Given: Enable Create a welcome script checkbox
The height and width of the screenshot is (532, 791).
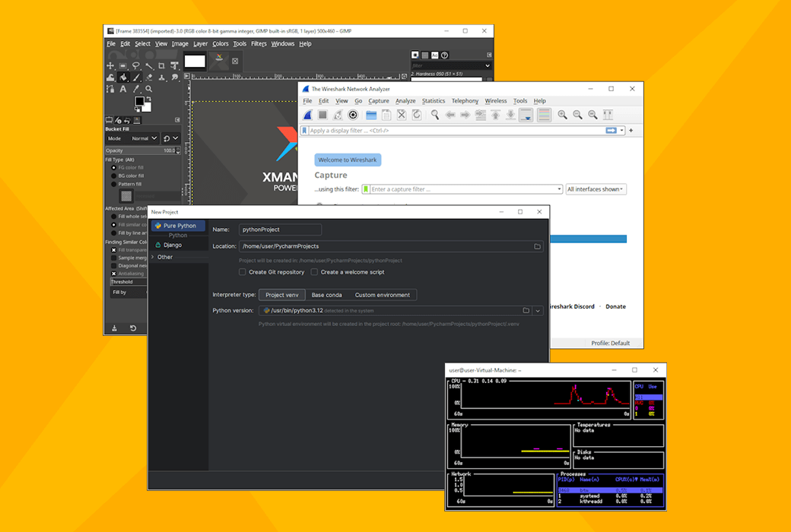Looking at the screenshot, I should click(314, 272).
